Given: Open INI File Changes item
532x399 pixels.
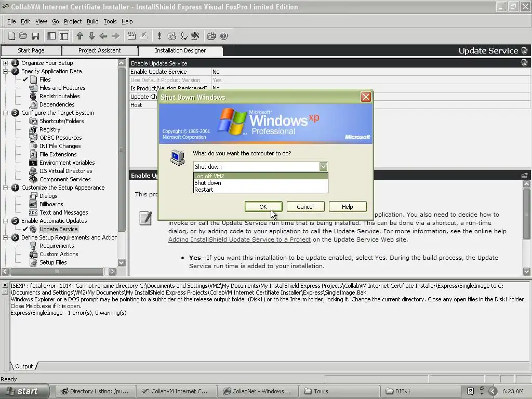Looking at the screenshot, I should click(60, 146).
